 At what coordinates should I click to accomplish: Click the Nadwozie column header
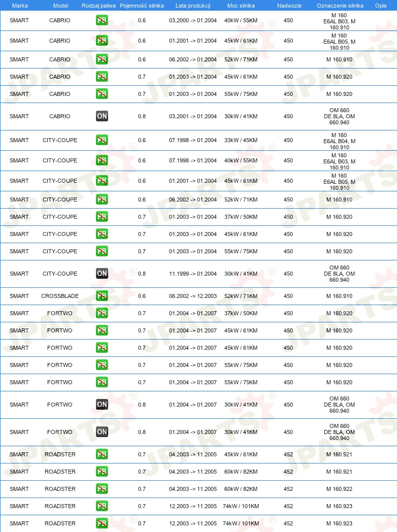coord(289,6)
